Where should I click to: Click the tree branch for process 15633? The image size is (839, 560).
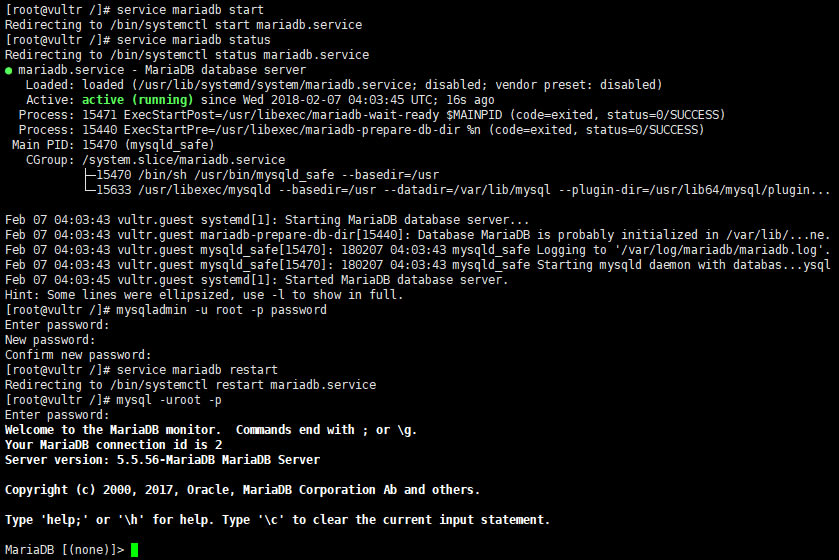pos(90,188)
